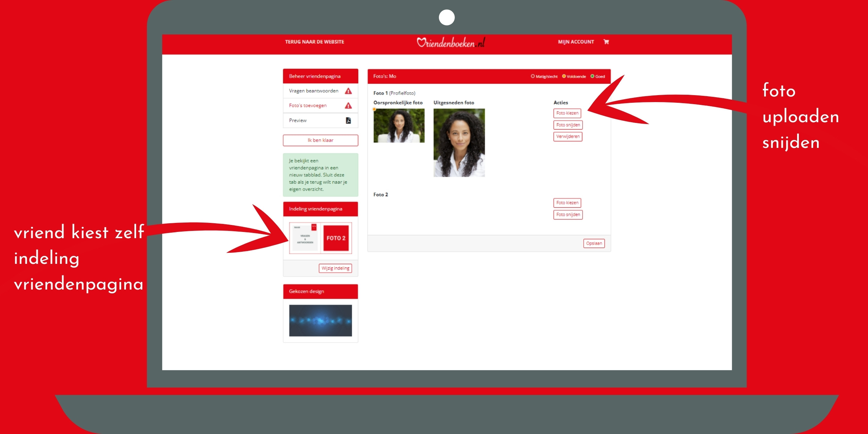
Task: Click the Vriendenboeken.nl logo
Action: point(451,42)
